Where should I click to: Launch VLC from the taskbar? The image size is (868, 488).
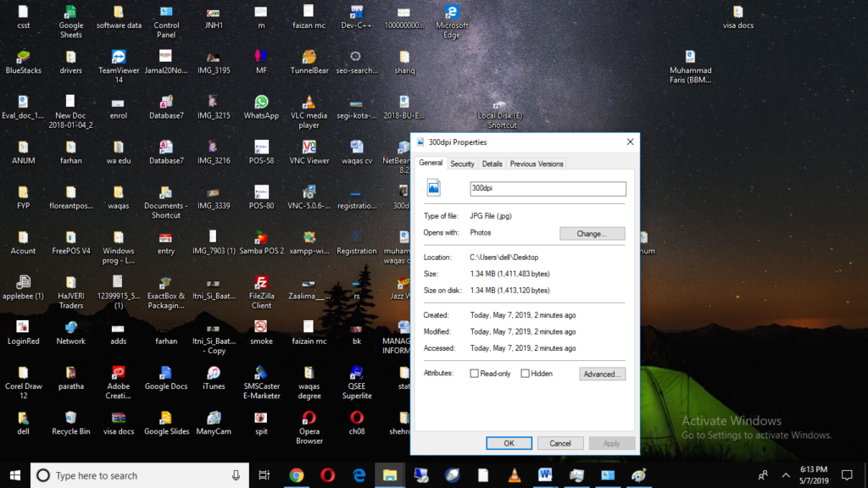[515, 475]
